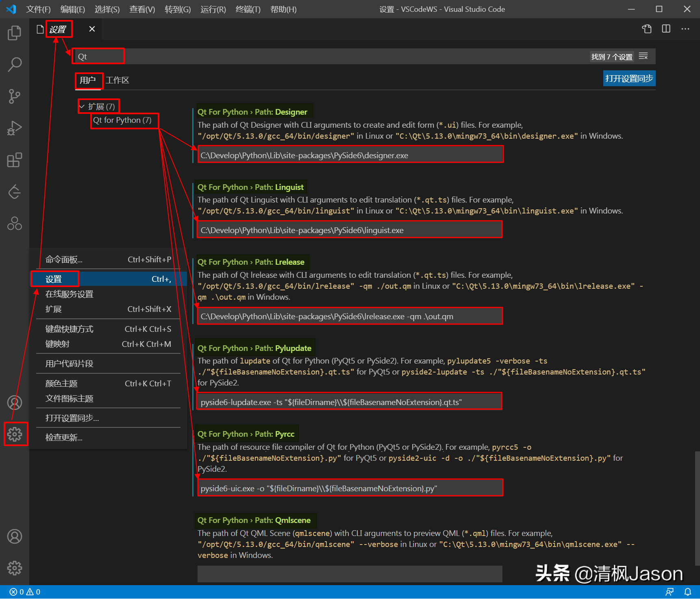Screen dimensions: 700x599
Task: Choose 设置 in the manage menu
Action: [108, 279]
